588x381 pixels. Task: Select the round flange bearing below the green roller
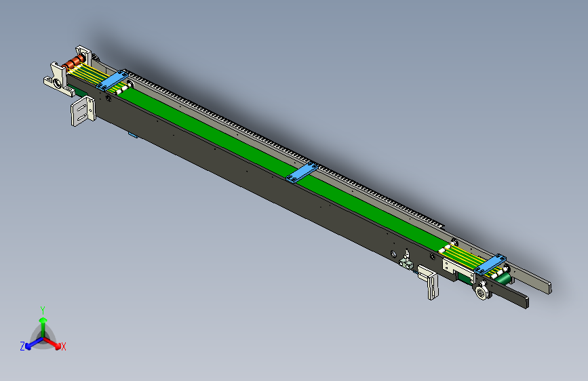coord(482,292)
